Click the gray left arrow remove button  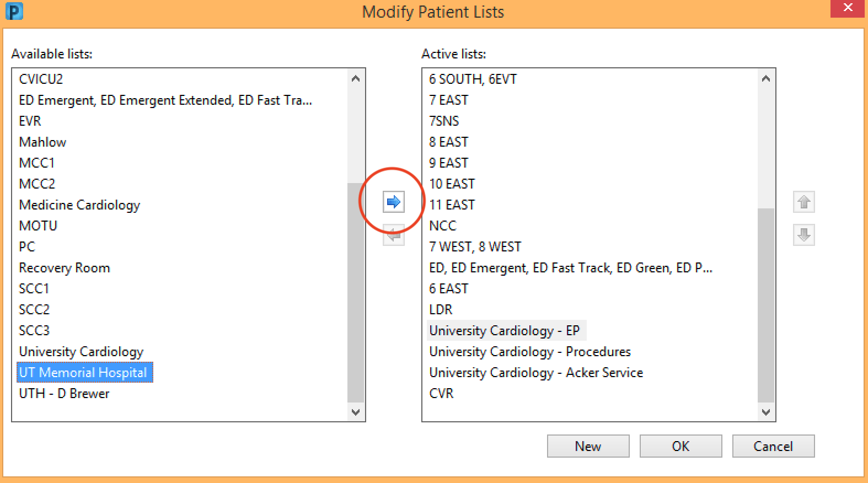pyautogui.click(x=393, y=235)
